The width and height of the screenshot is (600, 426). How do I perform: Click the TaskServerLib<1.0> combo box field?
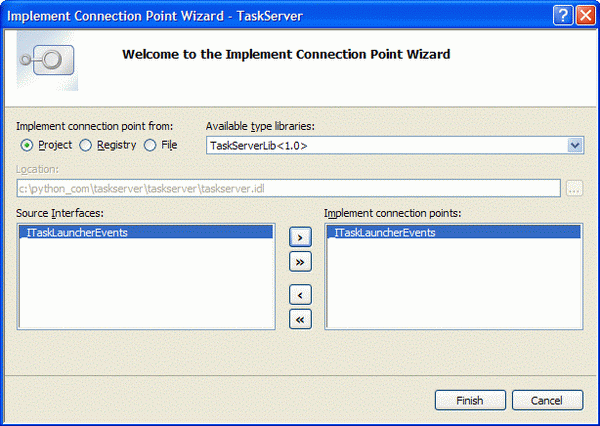click(395, 145)
